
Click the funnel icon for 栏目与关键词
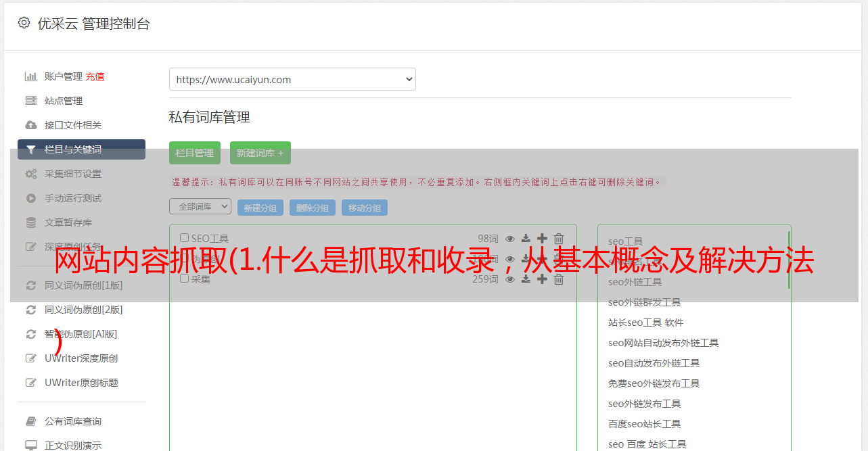click(30, 149)
